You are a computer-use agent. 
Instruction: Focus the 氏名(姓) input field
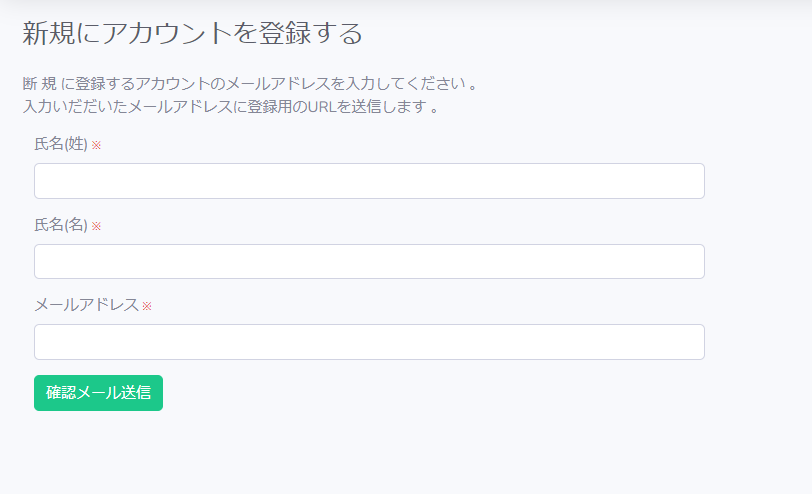point(369,181)
